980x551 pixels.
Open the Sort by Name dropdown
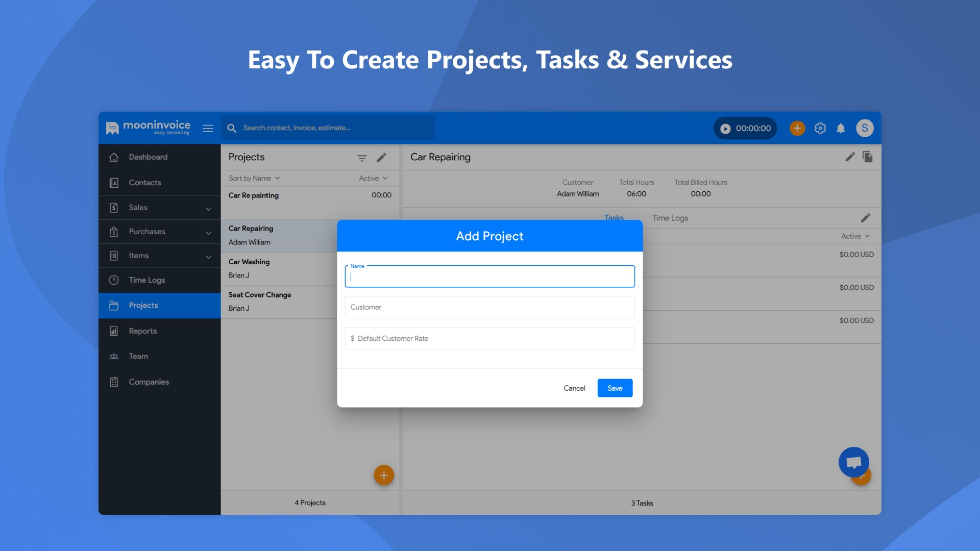[254, 178]
